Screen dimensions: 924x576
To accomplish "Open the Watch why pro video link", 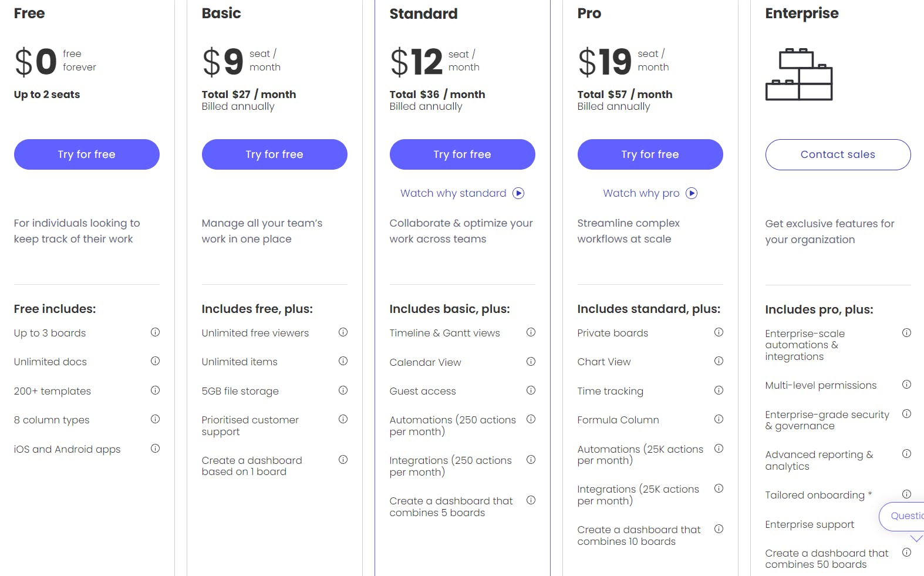I will click(641, 193).
